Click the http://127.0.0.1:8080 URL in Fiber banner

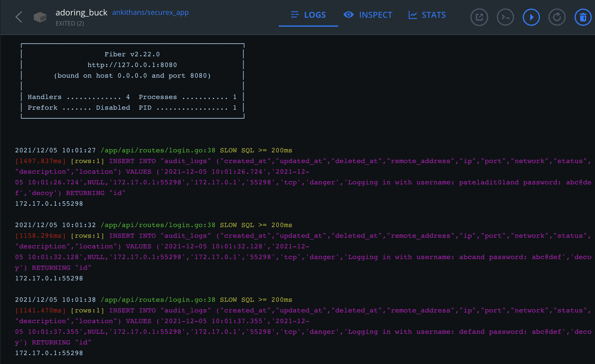132,65
